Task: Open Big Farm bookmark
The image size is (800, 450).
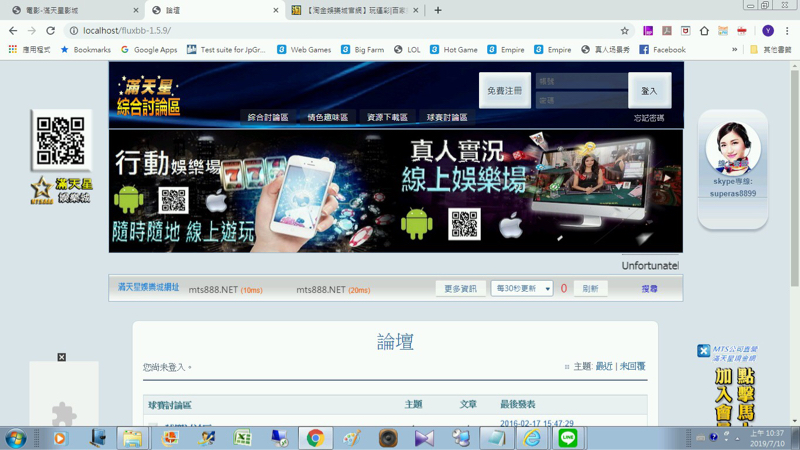Action: tap(363, 49)
